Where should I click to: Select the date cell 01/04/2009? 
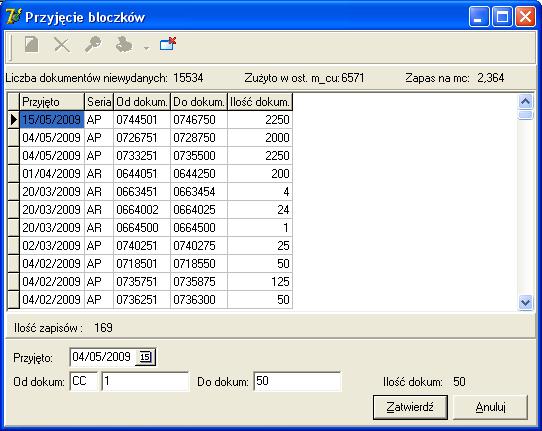[x=52, y=174]
